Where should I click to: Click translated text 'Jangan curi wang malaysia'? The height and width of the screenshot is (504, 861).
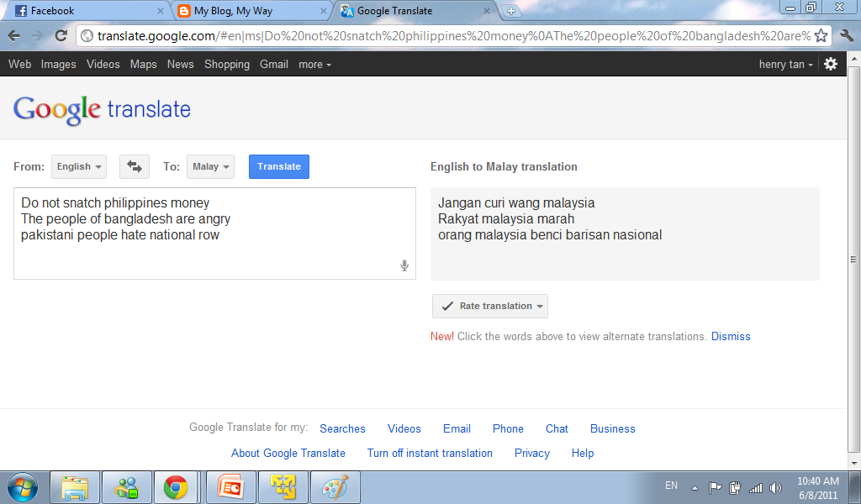click(516, 203)
